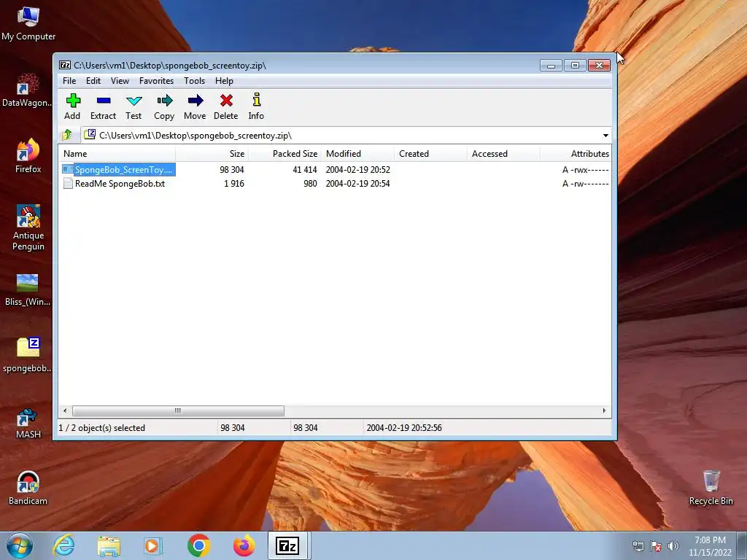Click the 2004-02-19 20:54 modified cell

tap(357, 183)
